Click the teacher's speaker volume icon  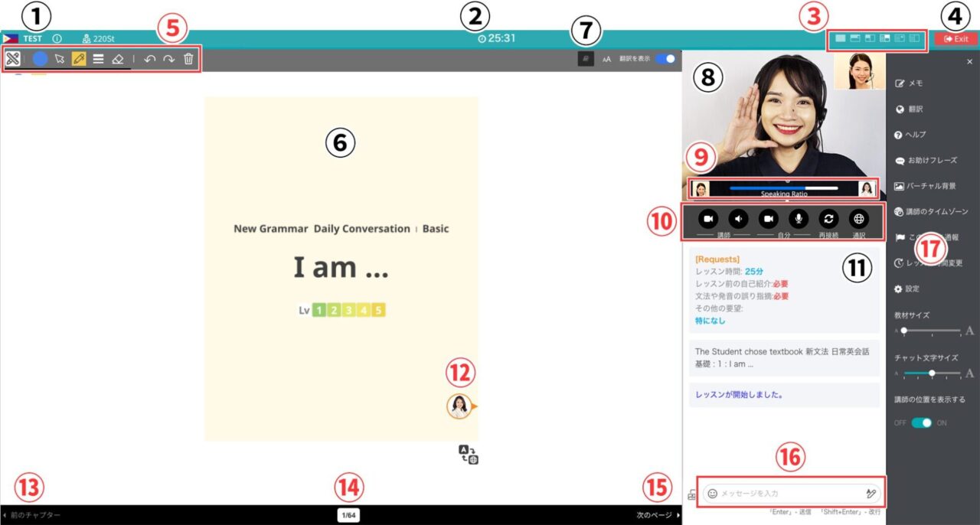(x=737, y=218)
